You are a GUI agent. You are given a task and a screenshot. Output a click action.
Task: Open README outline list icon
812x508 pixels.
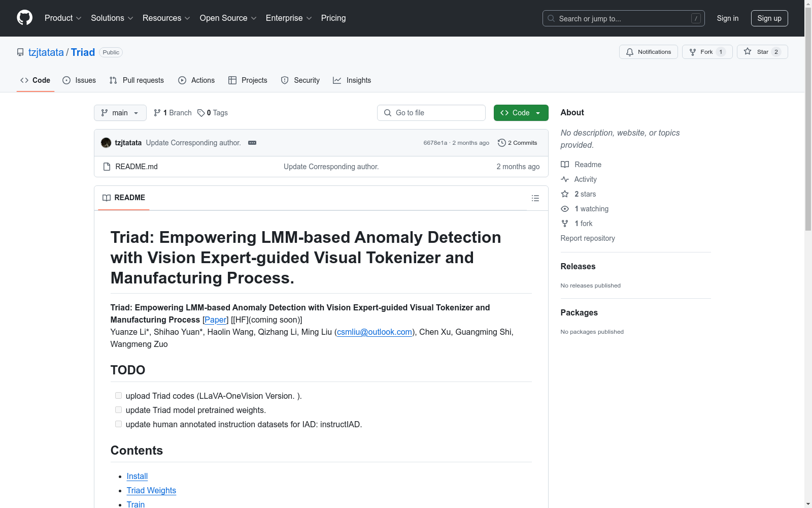pos(535,198)
